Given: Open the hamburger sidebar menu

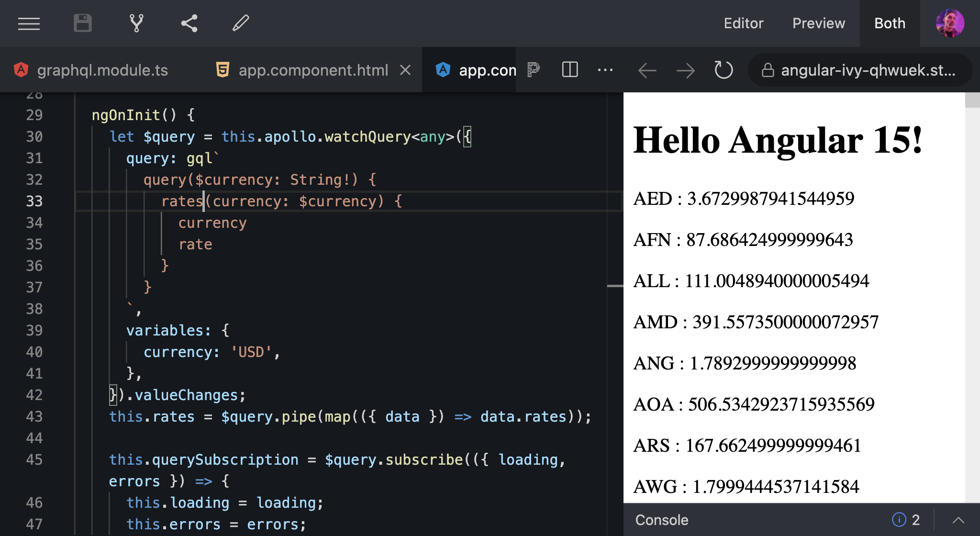Looking at the screenshot, I should point(29,23).
